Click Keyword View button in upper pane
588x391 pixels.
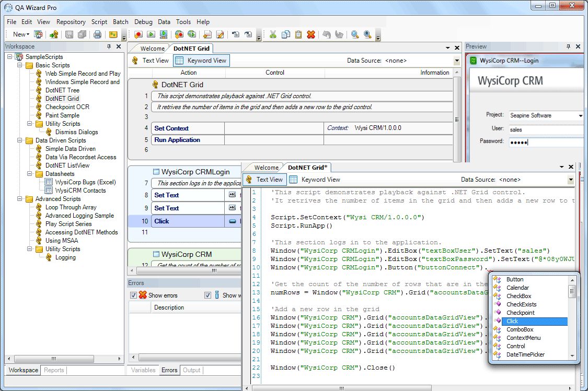(201, 61)
